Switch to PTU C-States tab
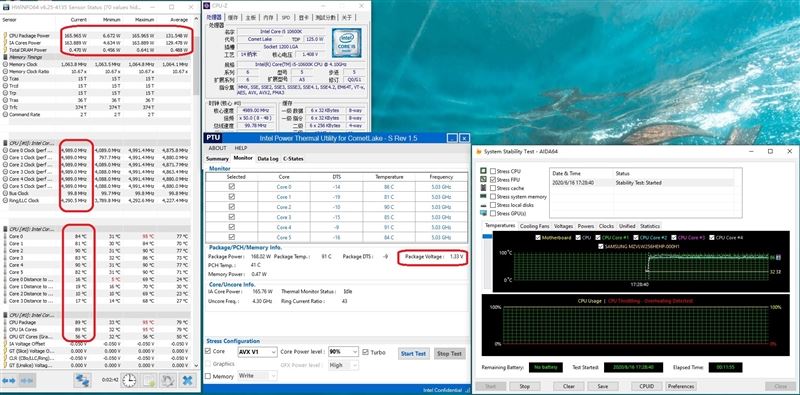 click(x=293, y=159)
